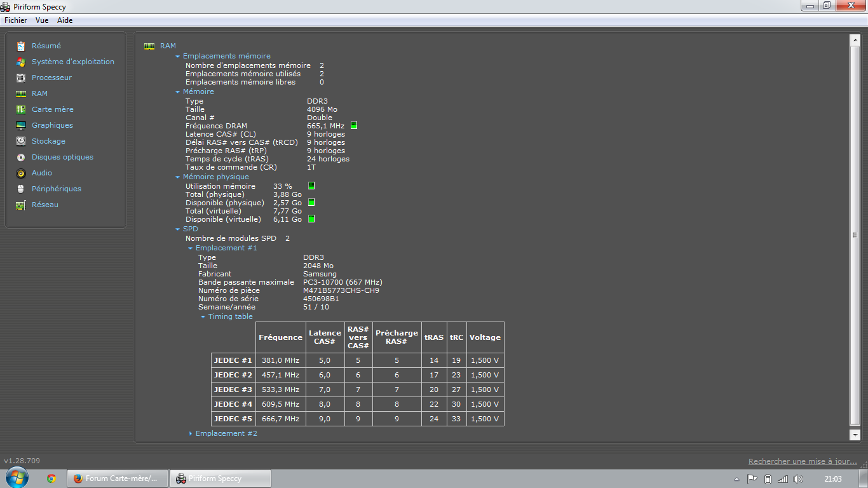Image resolution: width=868 pixels, height=488 pixels.
Task: Click the Taille value 4096 Mo
Action: point(322,109)
